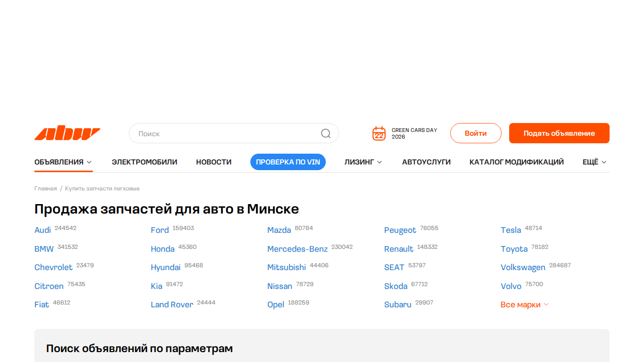Image resolution: width=644 pixels, height=362 pixels.
Task: Click the Войти login button
Action: coord(476,133)
